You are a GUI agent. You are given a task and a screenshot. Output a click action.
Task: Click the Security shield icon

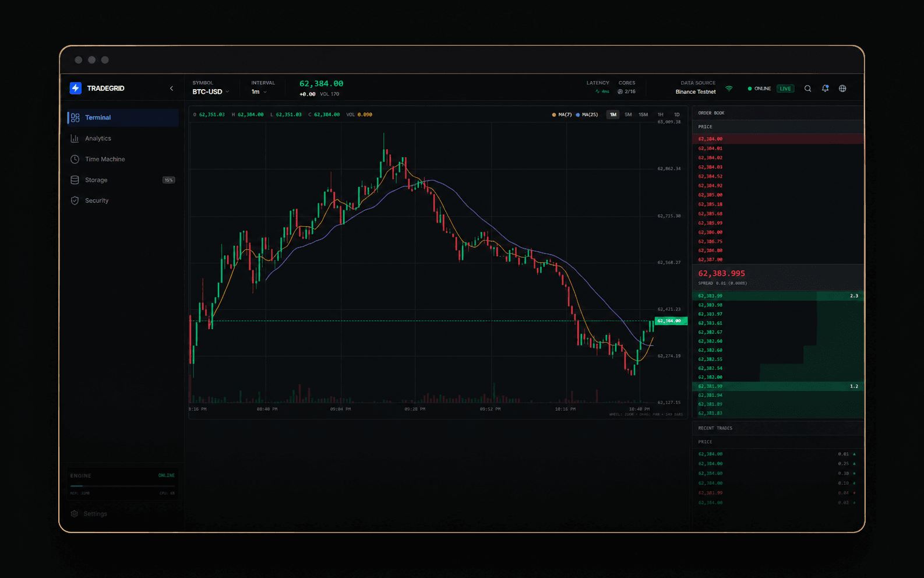[x=75, y=200]
